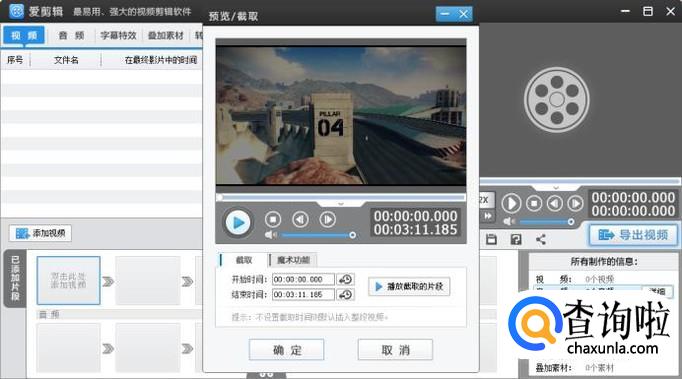This screenshot has width=682, height=379.
Task: Confirm with the 确定 button
Action: [x=286, y=350]
